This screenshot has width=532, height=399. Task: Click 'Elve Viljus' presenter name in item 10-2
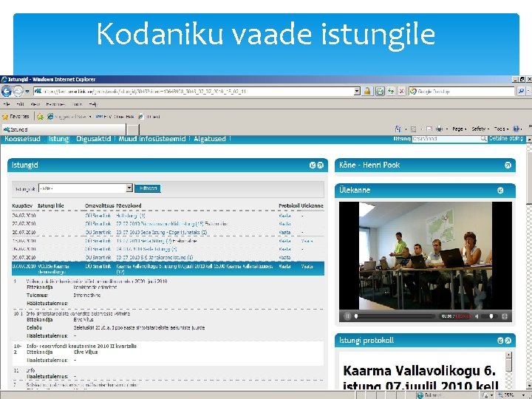[x=86, y=352]
